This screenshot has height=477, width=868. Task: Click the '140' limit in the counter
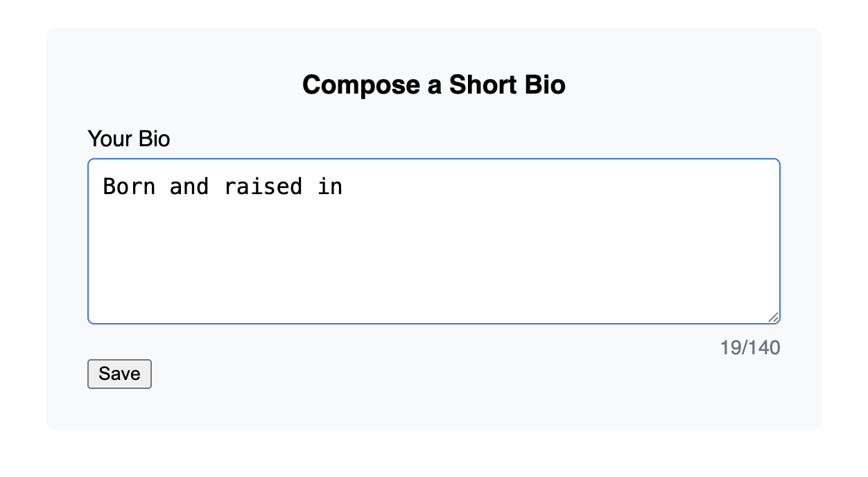[x=765, y=347]
